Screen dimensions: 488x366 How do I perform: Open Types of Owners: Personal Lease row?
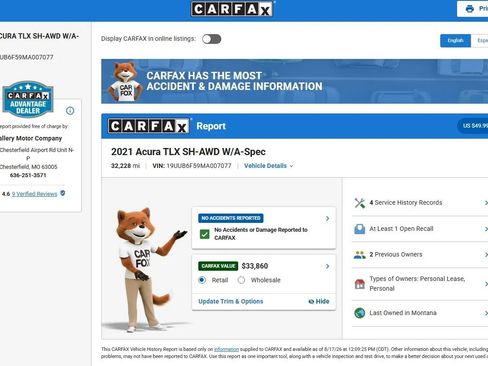(x=420, y=284)
